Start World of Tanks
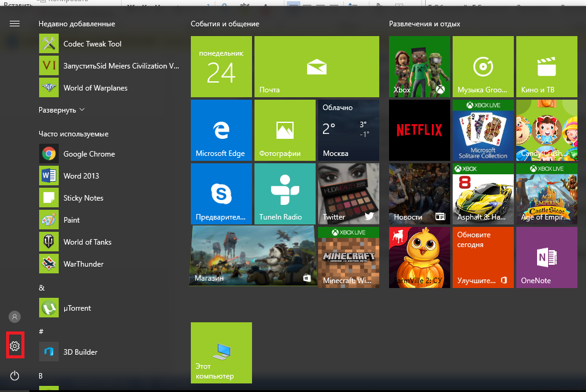Screen dimensions: 586x392 coord(109,242)
